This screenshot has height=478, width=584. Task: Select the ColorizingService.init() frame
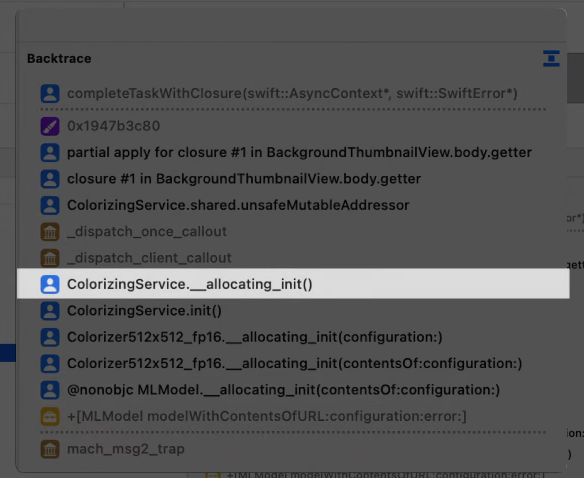145,311
